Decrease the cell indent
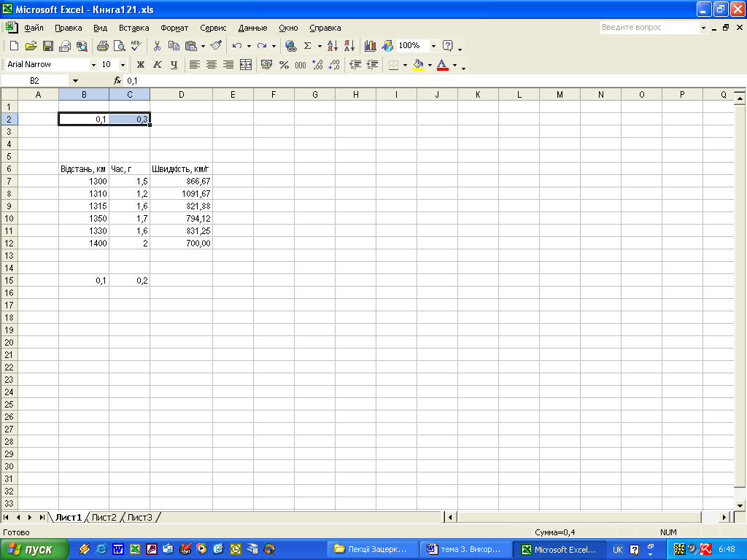 355,65
